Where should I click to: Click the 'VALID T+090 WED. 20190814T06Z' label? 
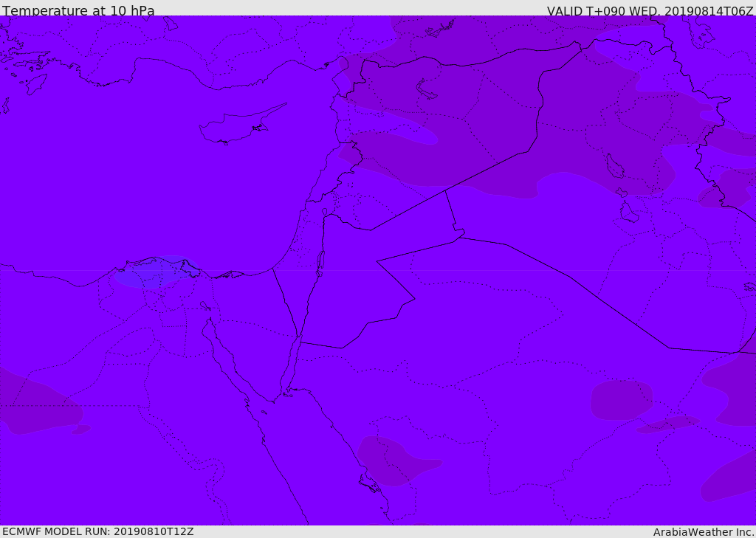650,10
